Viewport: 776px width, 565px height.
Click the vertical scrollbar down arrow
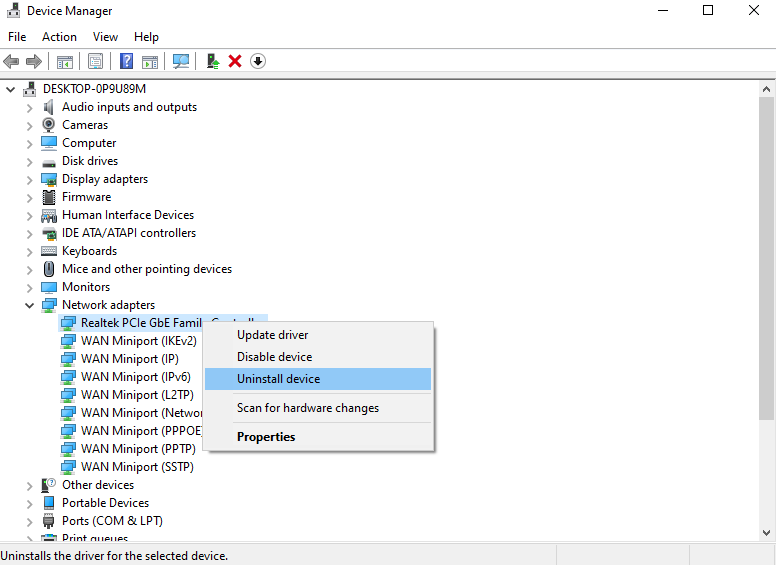767,532
